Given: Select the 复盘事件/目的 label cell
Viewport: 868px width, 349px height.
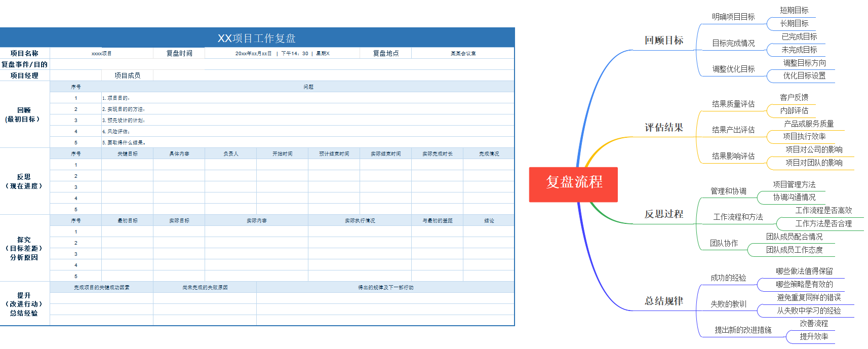Looking at the screenshot, I should click(x=24, y=64).
